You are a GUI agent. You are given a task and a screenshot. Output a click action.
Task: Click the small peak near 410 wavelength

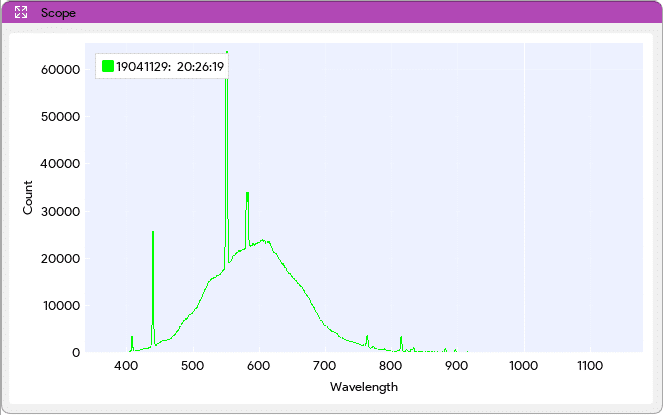click(132, 338)
